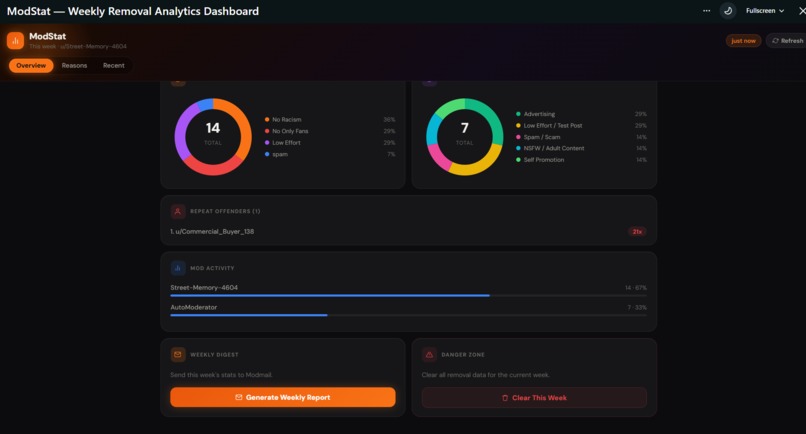Click the Mod Activity bar chart icon
Image resolution: width=806 pixels, height=434 pixels.
178,268
